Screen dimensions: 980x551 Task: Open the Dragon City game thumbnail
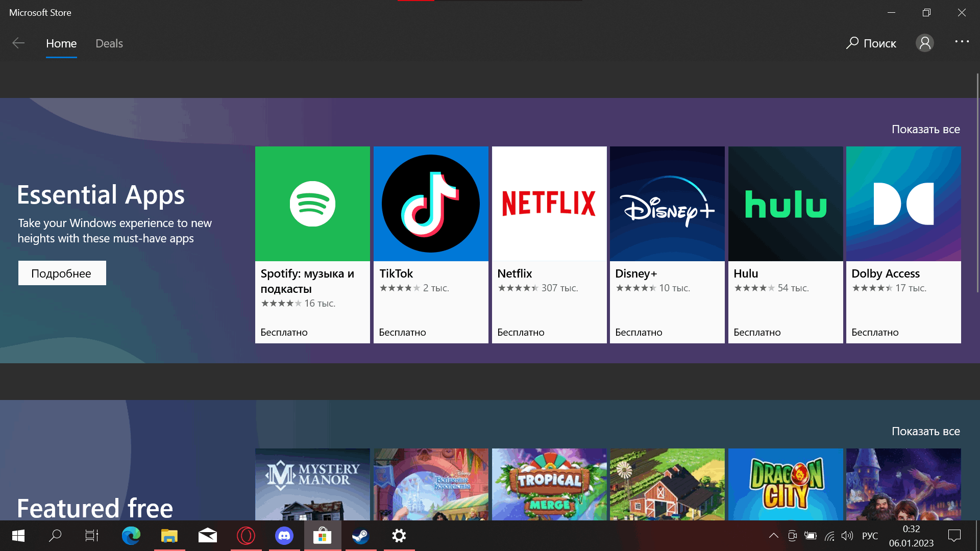click(786, 484)
